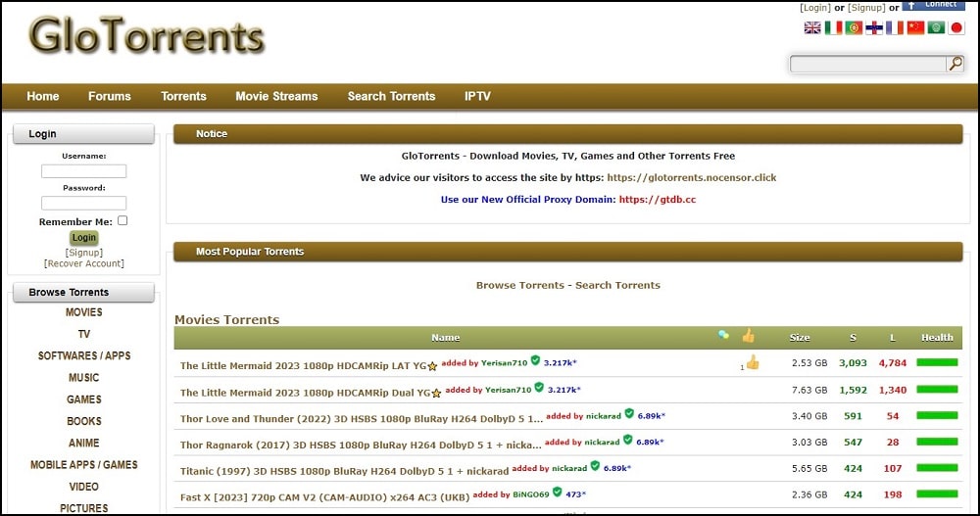Open the https://gtdb.cc proxy link
The image size is (980, 516).
pos(657,200)
